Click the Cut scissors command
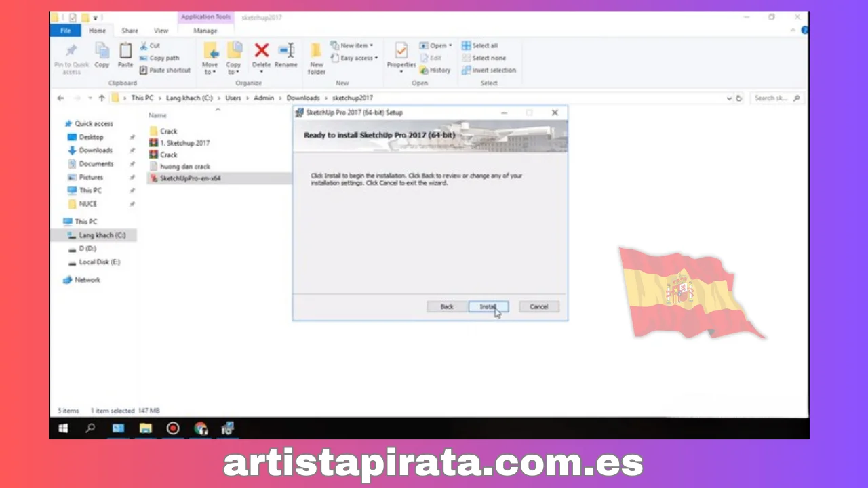The width and height of the screenshot is (868, 488). point(150,45)
